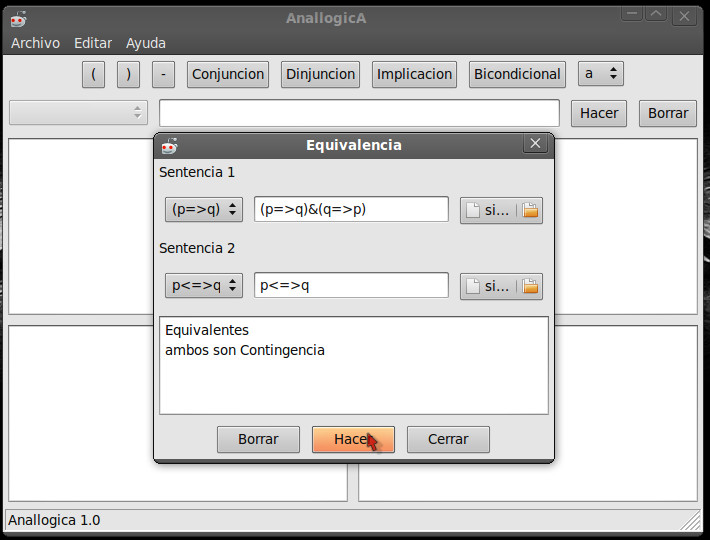Click Hacer in the main window toolbar

tap(599, 113)
